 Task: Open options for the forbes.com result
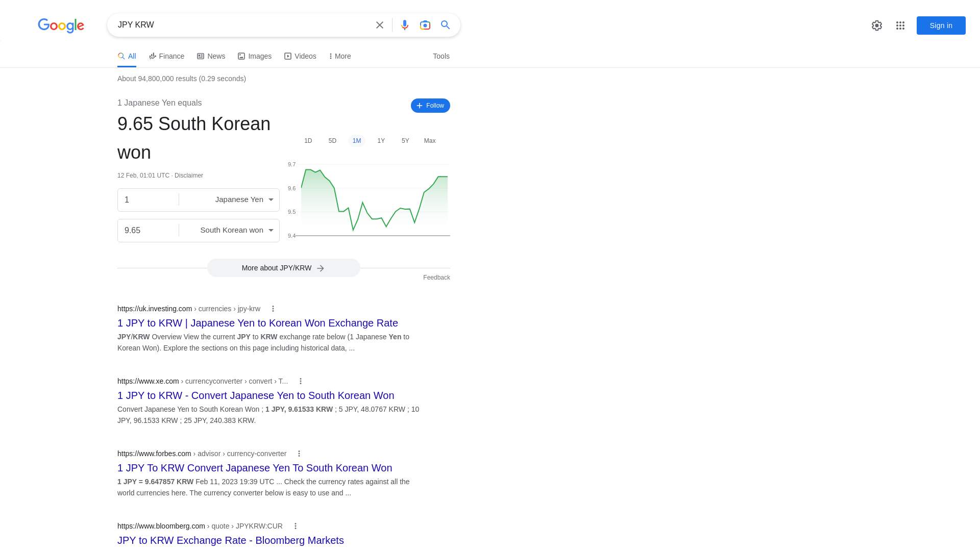[x=299, y=454]
